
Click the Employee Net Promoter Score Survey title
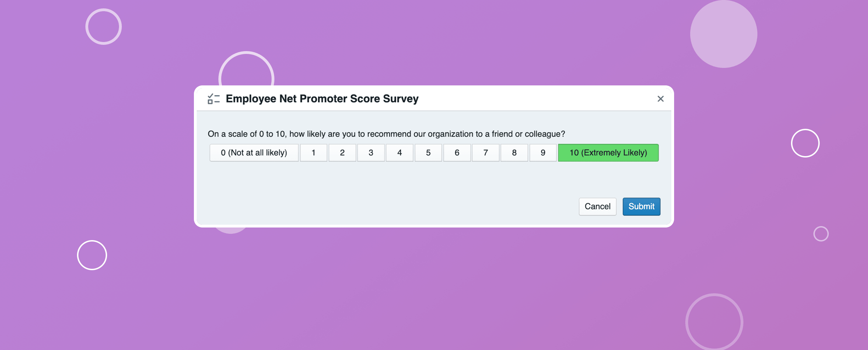[x=322, y=99]
